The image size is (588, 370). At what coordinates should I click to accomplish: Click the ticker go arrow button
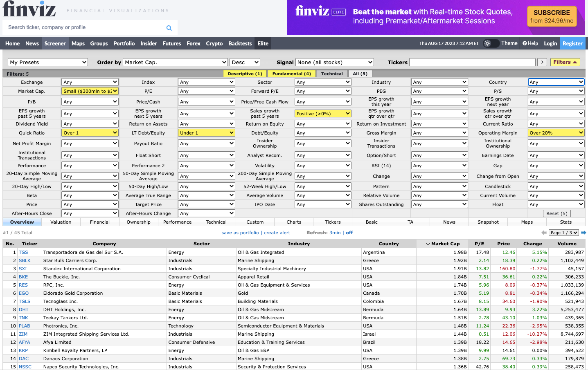(x=542, y=62)
